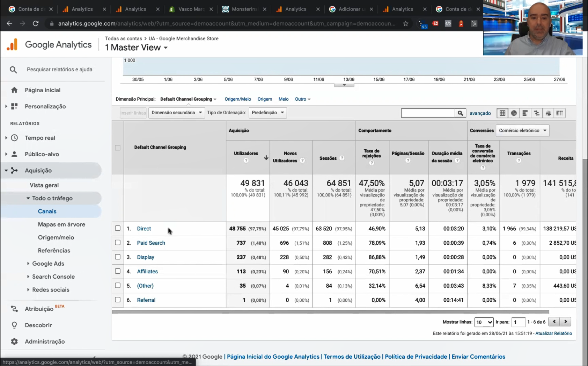
Task: Switch to pivot table view
Action: point(560,113)
